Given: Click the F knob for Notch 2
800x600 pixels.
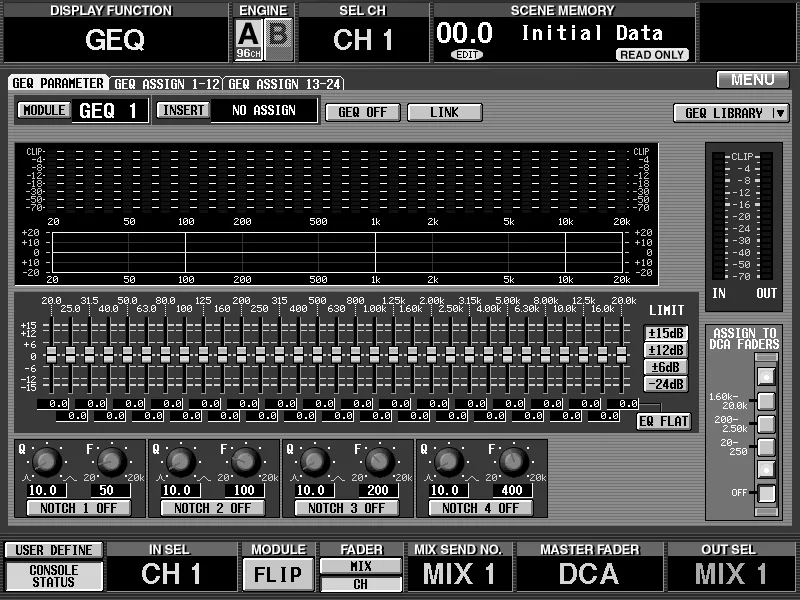Looking at the screenshot, I should tap(246, 461).
